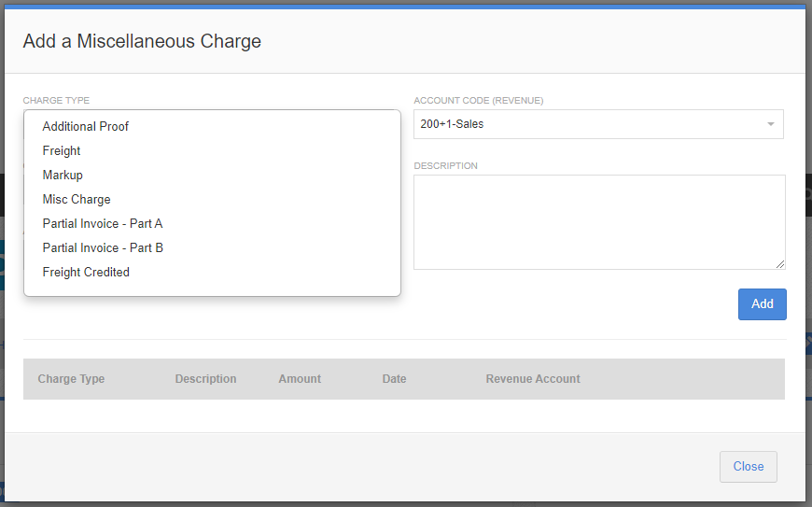The image size is (812, 507).
Task: Click the Date column header
Action: click(x=394, y=379)
